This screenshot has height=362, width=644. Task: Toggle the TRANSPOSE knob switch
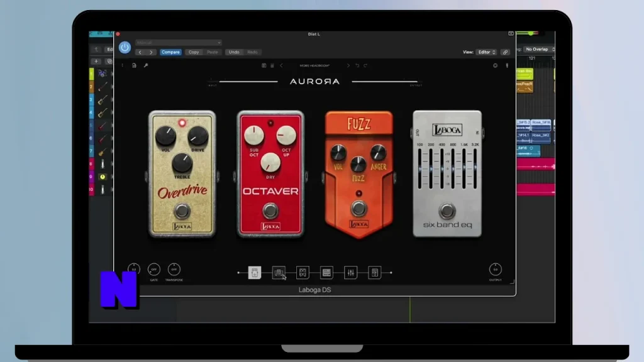[x=174, y=270]
